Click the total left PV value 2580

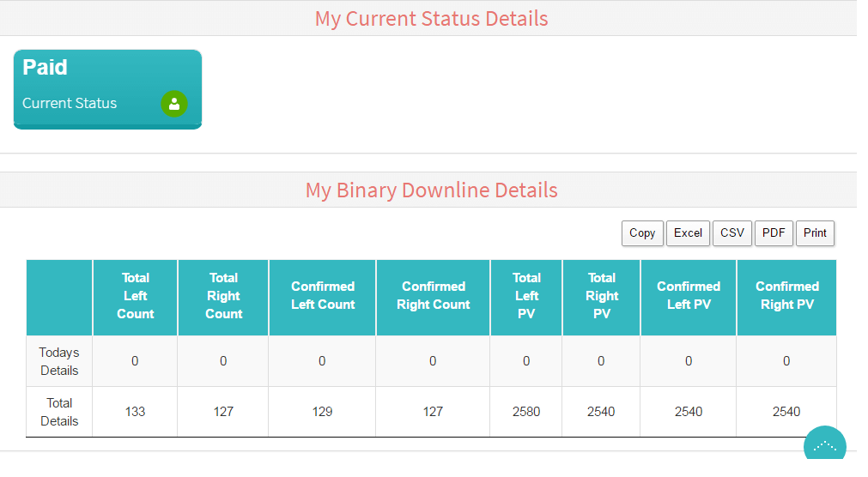[526, 412]
